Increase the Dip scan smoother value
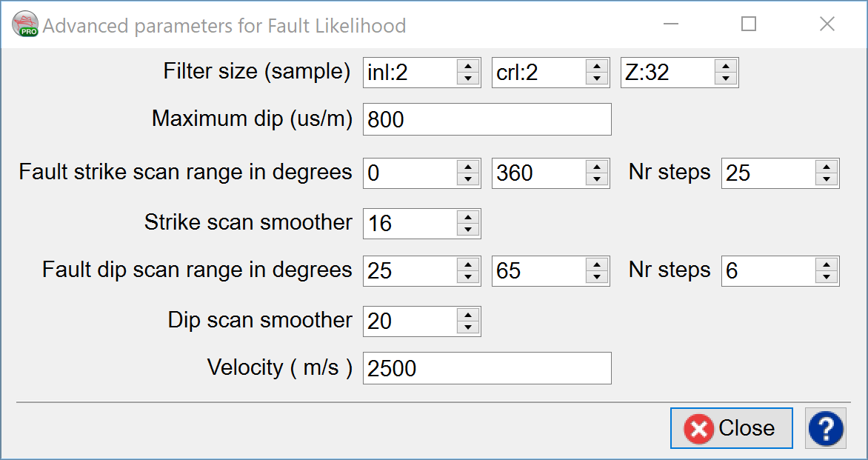This screenshot has width=868, height=460. (468, 315)
